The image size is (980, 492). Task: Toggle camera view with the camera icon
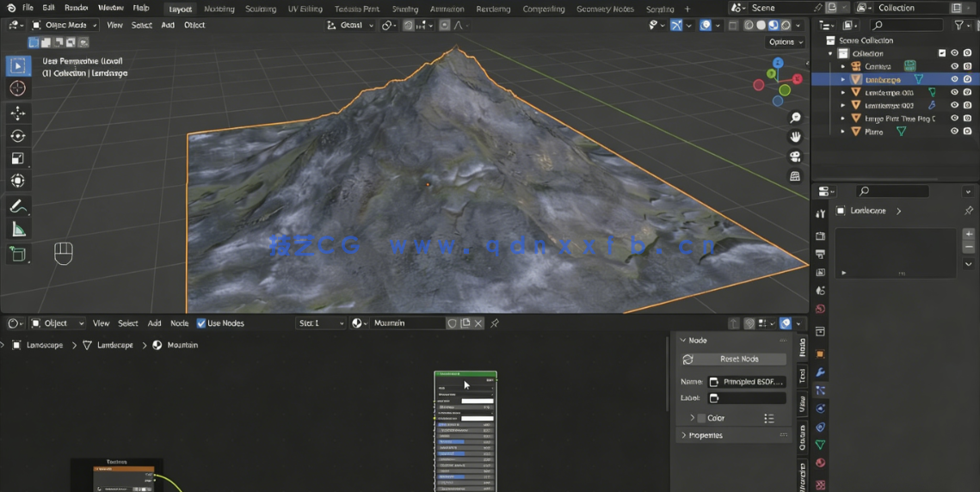click(795, 157)
